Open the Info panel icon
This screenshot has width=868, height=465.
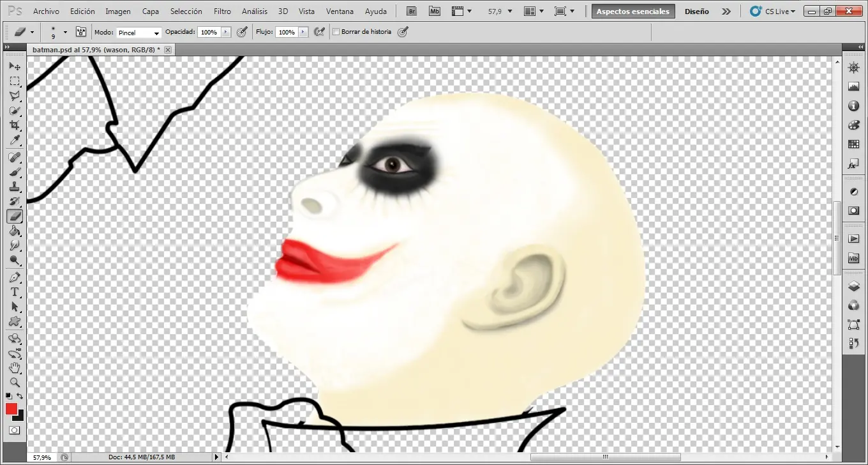coord(853,106)
